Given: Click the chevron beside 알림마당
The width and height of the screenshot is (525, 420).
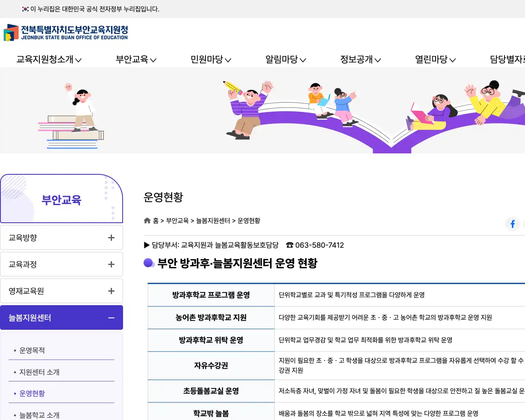Looking at the screenshot, I should pos(303,60).
